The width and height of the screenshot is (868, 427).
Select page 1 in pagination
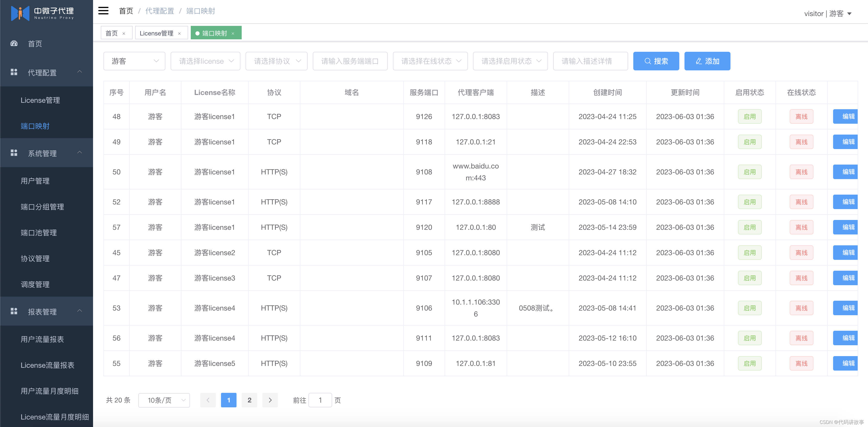[x=229, y=400]
